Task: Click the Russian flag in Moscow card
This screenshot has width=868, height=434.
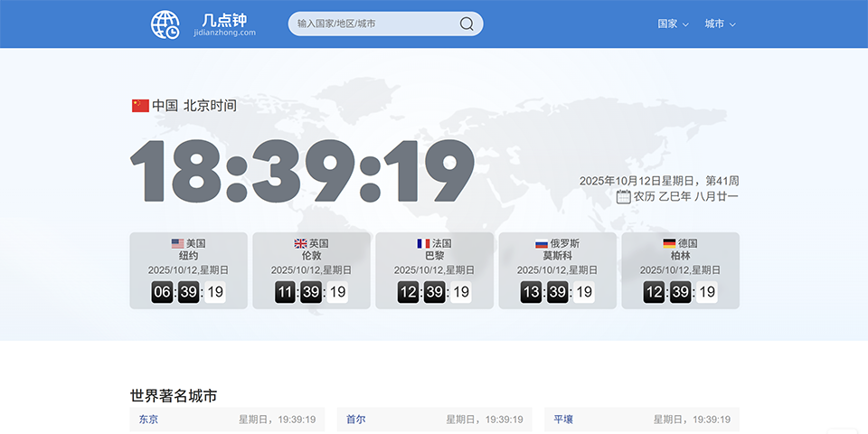Action: [542, 243]
